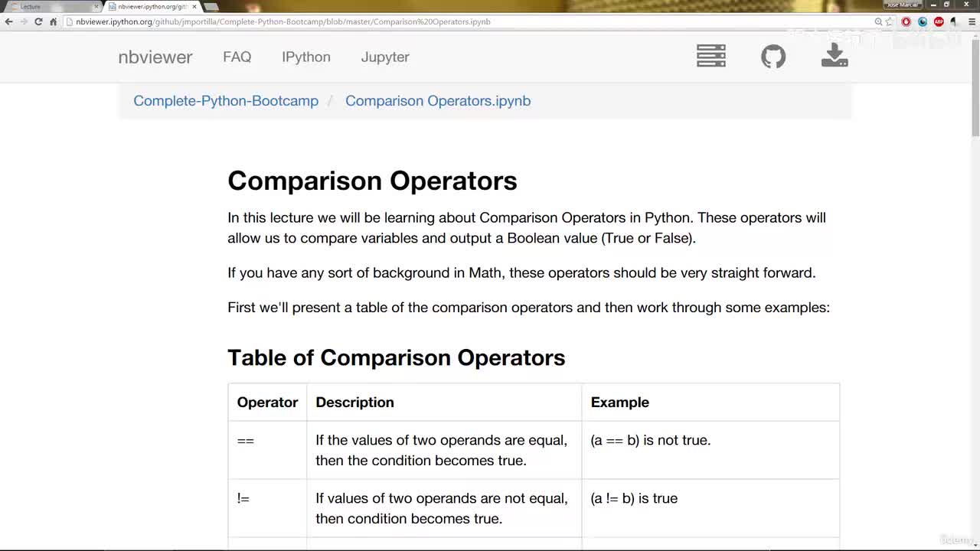Image resolution: width=980 pixels, height=551 pixels.
Task: Go to the browser home page
Action: tap(53, 21)
